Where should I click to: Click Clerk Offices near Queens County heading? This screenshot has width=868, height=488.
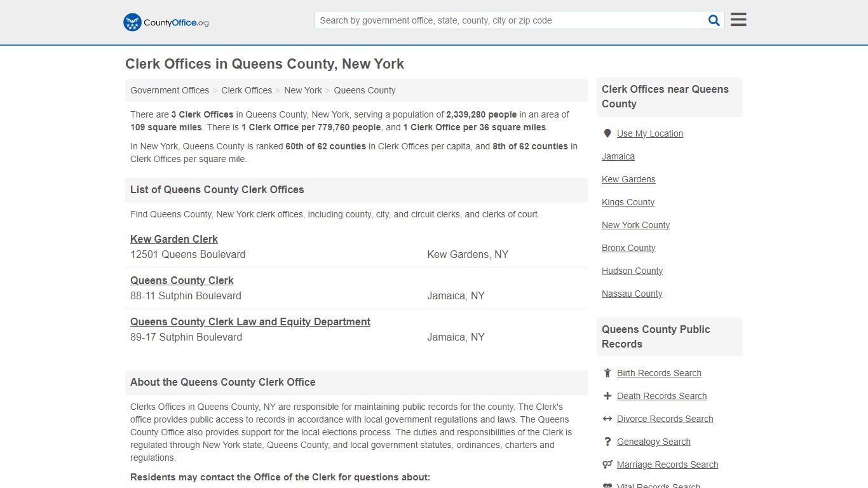coord(665,97)
